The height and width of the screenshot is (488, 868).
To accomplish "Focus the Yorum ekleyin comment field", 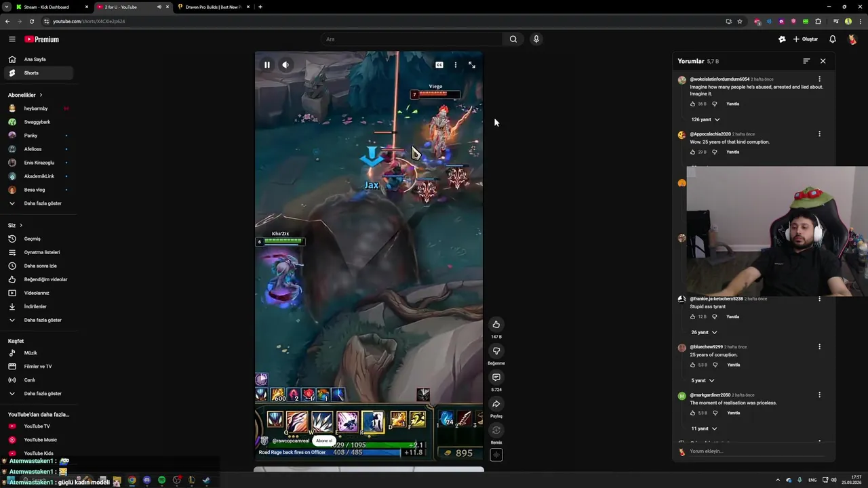I will pos(758,451).
